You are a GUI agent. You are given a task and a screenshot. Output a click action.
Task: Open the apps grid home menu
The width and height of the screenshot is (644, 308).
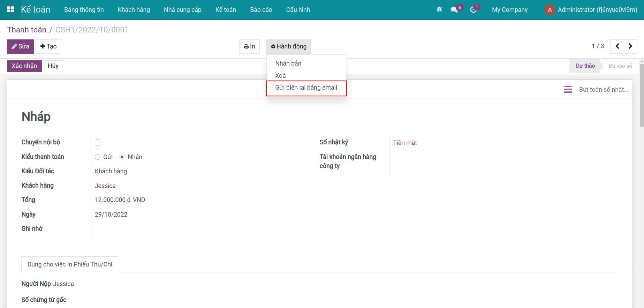coord(10,9)
